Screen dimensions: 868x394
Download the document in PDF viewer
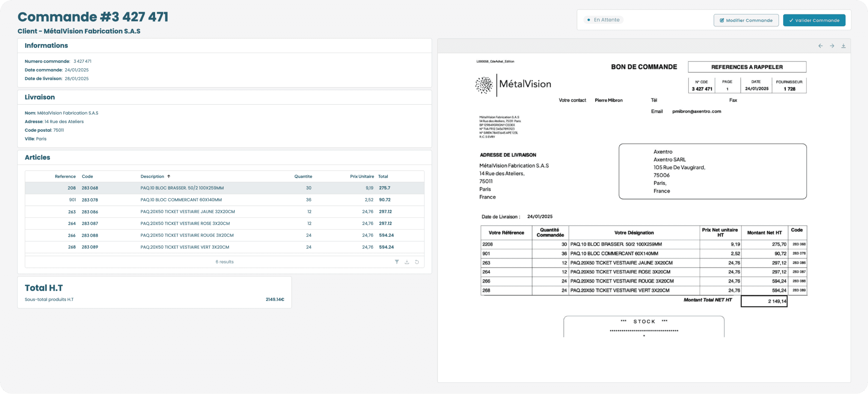pos(843,46)
